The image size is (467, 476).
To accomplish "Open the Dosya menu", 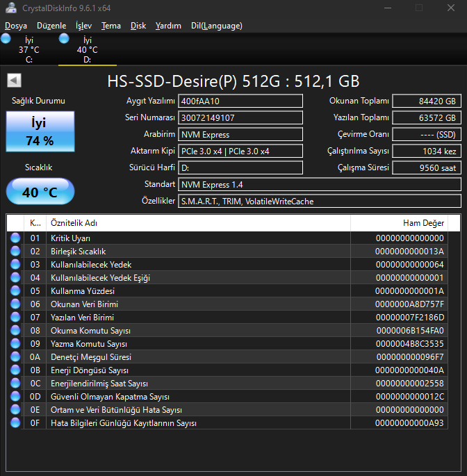I will [16, 26].
